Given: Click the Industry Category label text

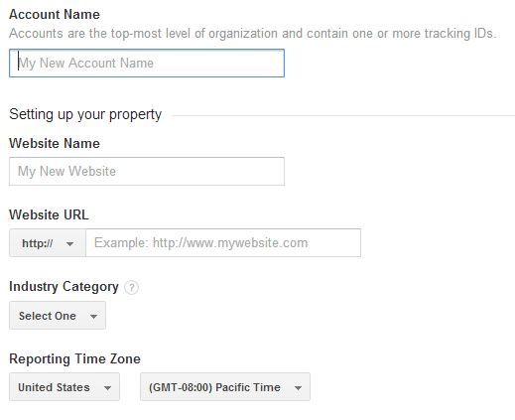Looking at the screenshot, I should (x=64, y=287).
